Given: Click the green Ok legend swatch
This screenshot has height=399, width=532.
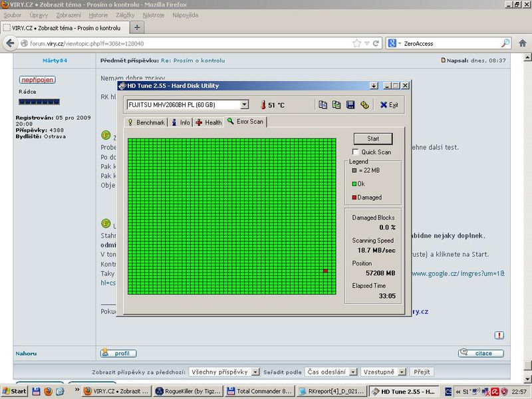Looking at the screenshot, I should (354, 184).
